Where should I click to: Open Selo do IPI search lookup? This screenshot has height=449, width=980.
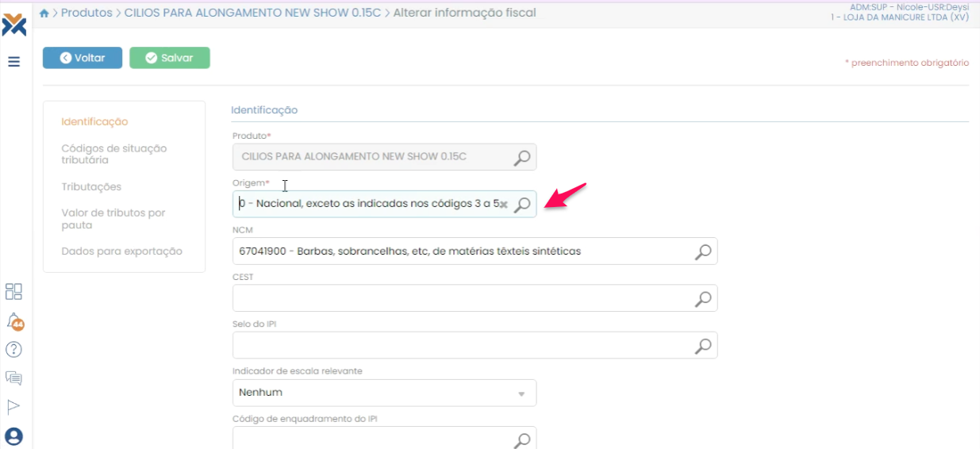tap(703, 346)
